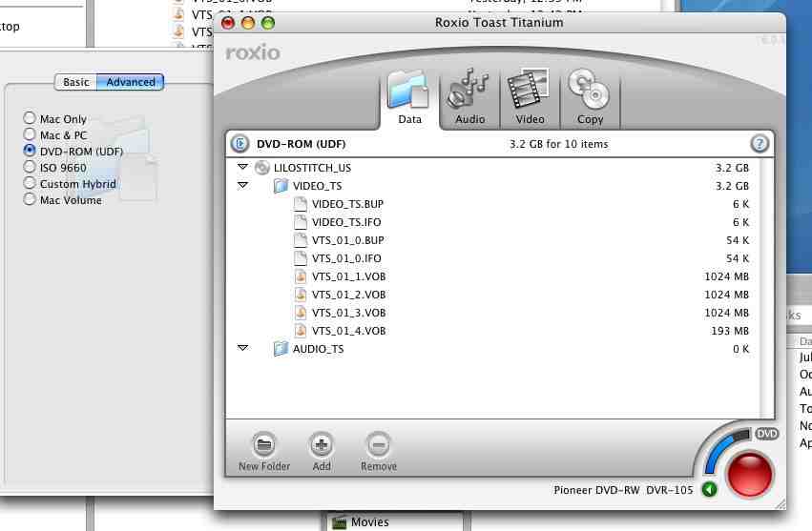812x531 pixels.
Task: Select the VTS_01_2.VOB file name
Action: tap(348, 295)
